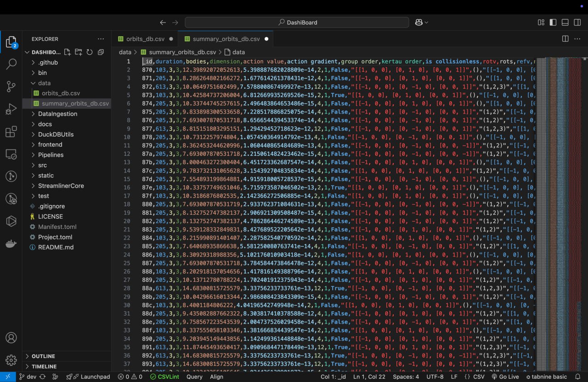Toggle the primary side bar
Screen dimensions: 588x382
pos(553,22)
